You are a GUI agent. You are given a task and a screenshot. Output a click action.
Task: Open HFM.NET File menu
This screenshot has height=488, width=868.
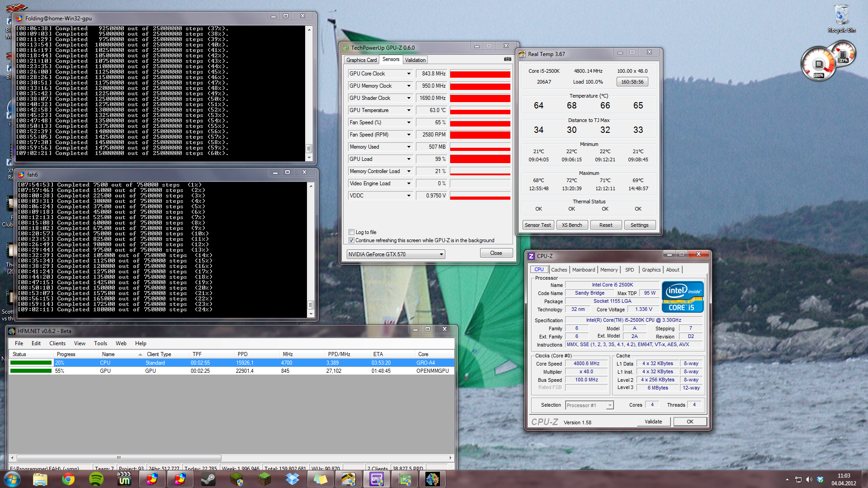coord(19,343)
